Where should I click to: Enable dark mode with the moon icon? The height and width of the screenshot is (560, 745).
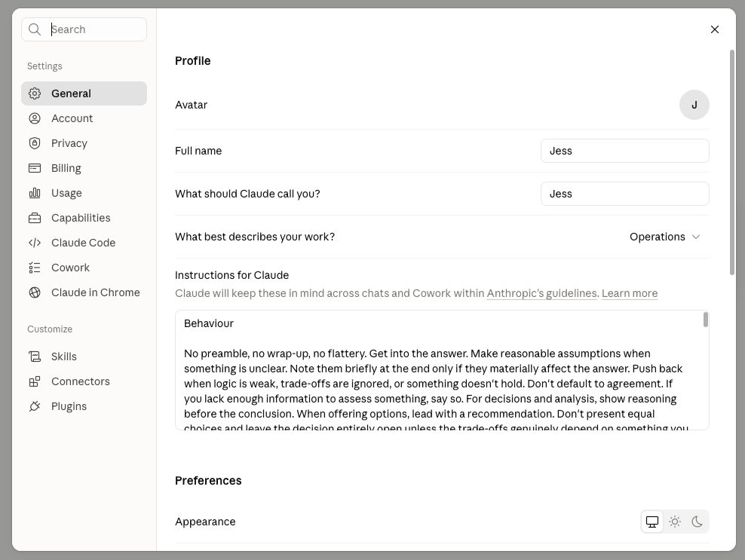(x=697, y=522)
